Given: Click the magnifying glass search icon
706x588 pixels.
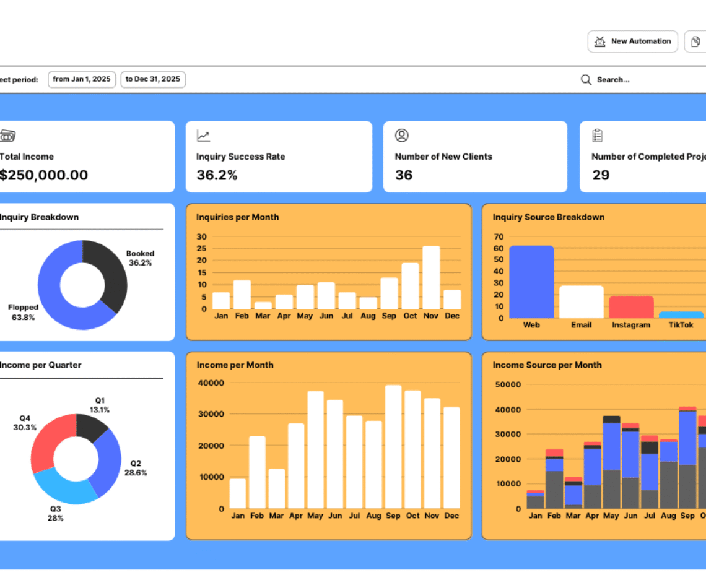Looking at the screenshot, I should [x=586, y=80].
